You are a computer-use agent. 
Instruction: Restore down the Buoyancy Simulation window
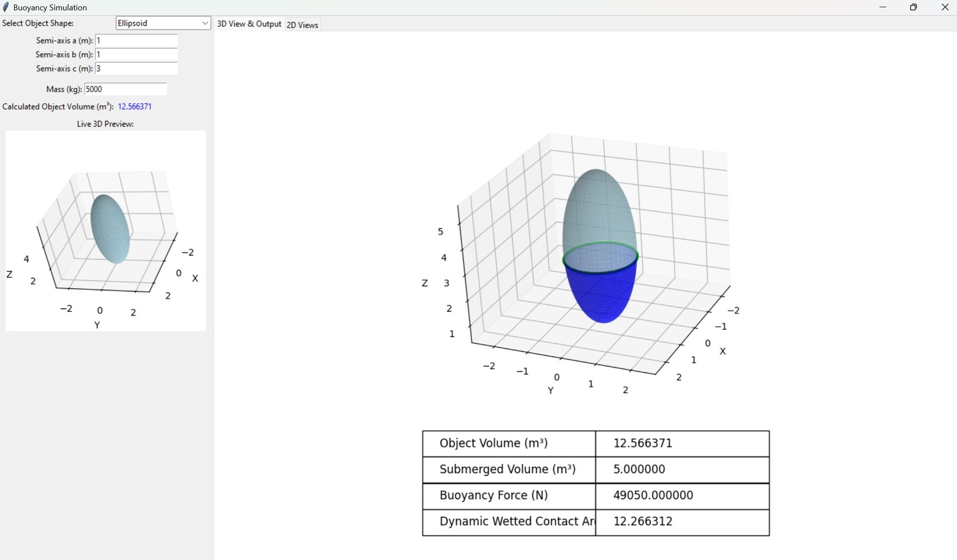pyautogui.click(x=913, y=7)
